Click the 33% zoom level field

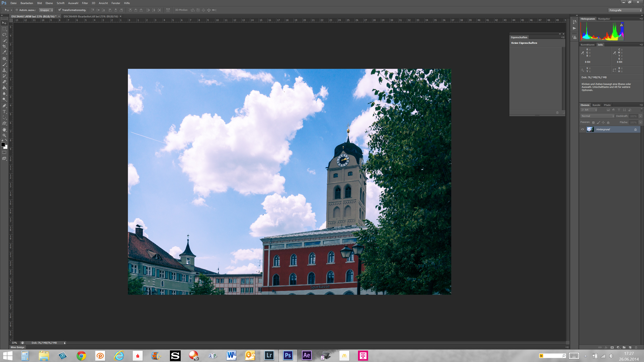(14, 343)
